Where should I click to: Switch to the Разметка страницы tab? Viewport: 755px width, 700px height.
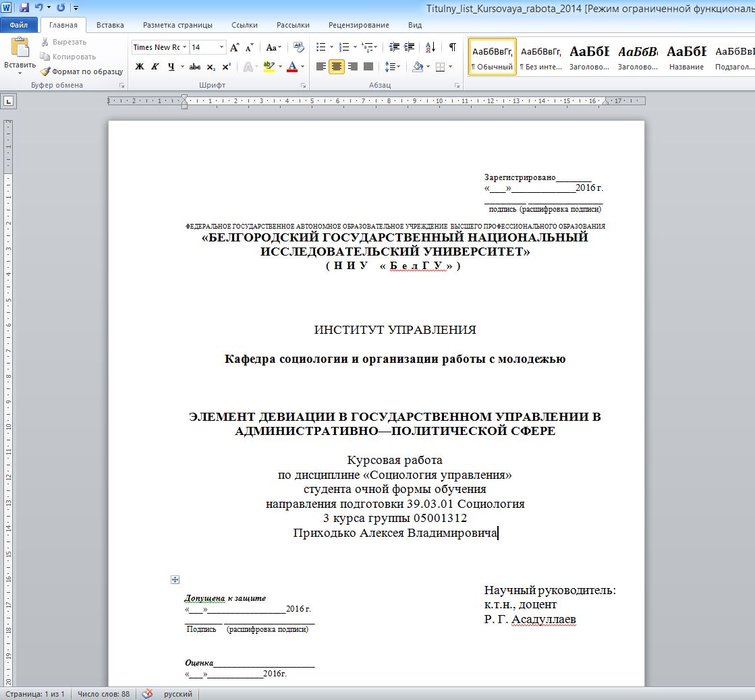point(177,25)
